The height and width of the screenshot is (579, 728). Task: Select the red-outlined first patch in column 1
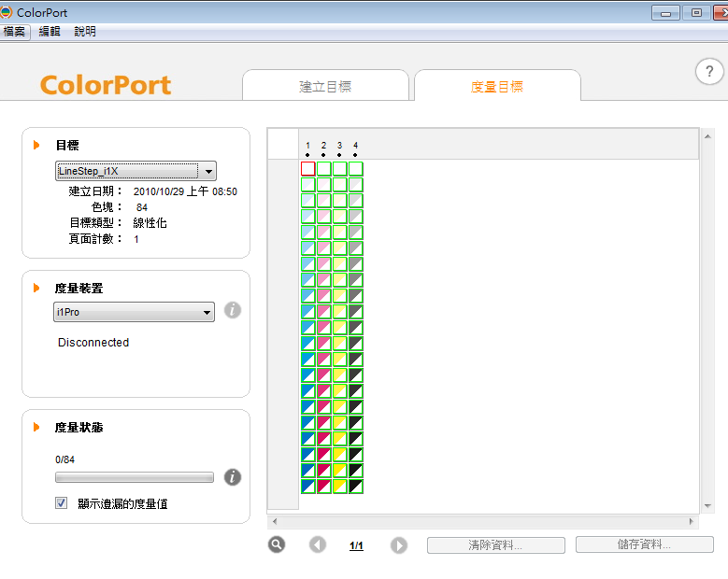click(307, 169)
